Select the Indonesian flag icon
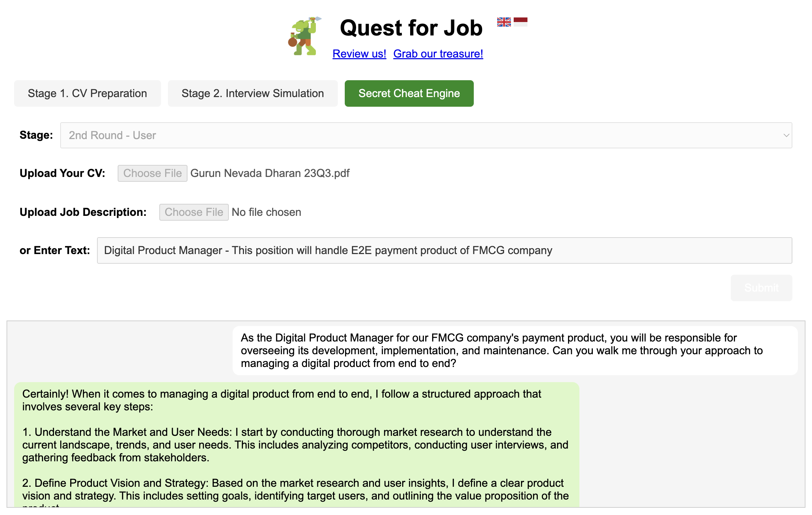This screenshot has height=515, width=812. tap(521, 22)
